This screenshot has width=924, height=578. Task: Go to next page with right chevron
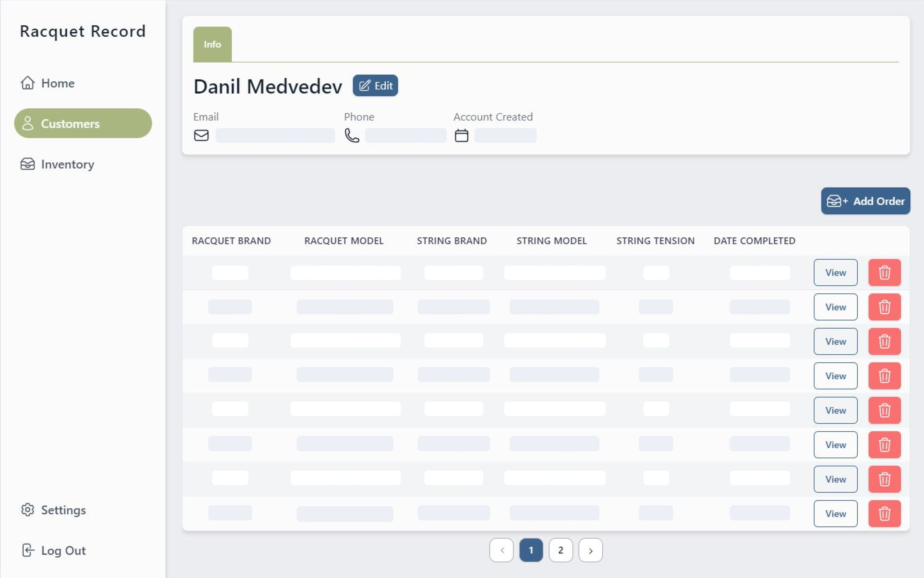click(590, 550)
